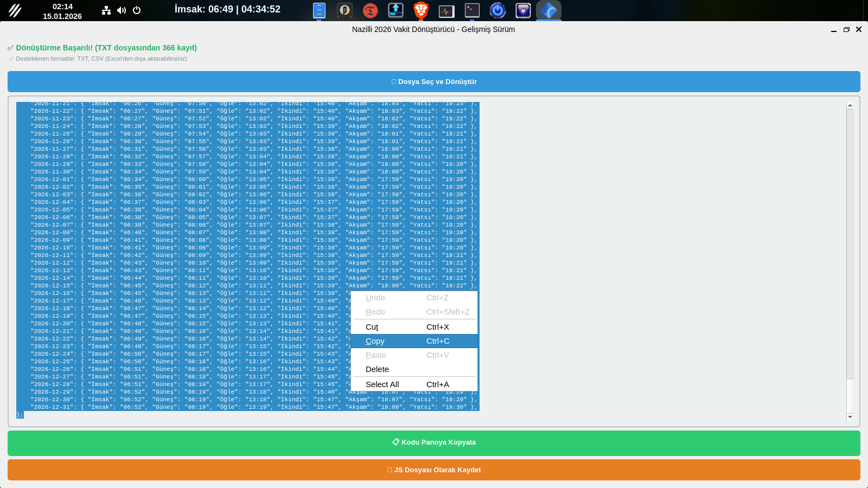Open the blue upload arrow taskbar app

coord(395,10)
